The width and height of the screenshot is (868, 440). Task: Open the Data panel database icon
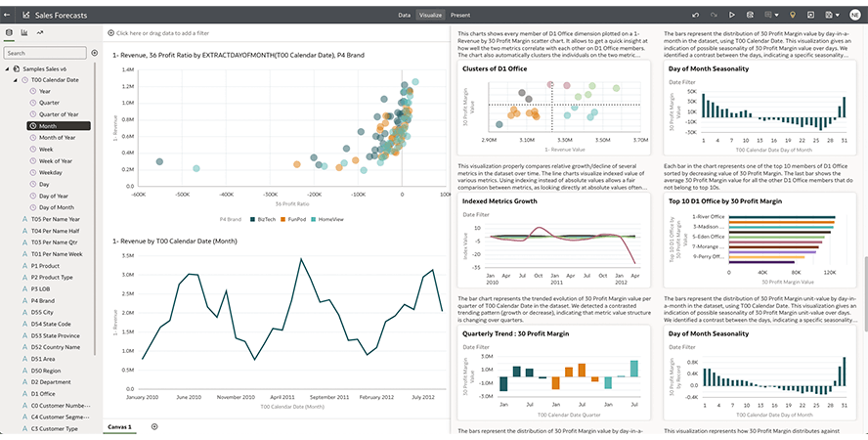[x=10, y=32]
